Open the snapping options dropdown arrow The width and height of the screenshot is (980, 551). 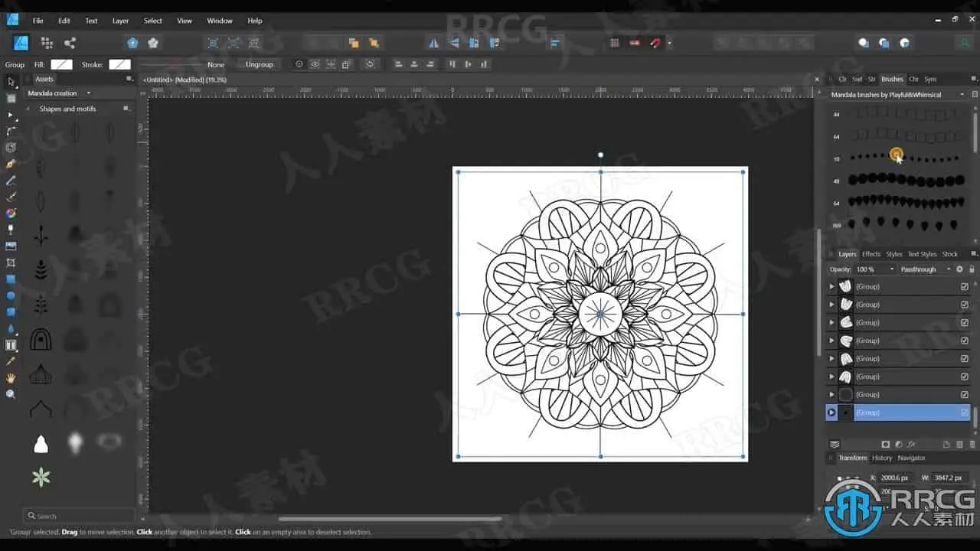pyautogui.click(x=670, y=43)
